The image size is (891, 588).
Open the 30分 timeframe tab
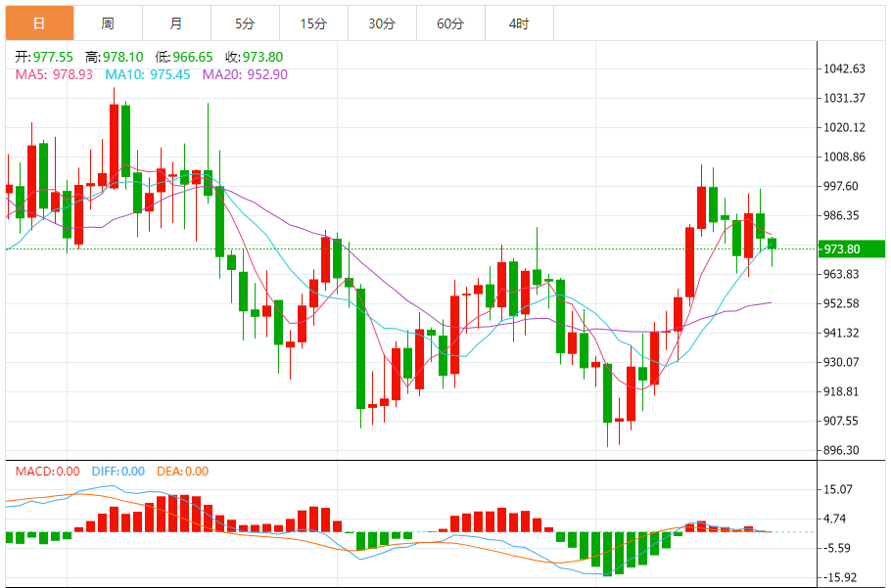click(382, 23)
